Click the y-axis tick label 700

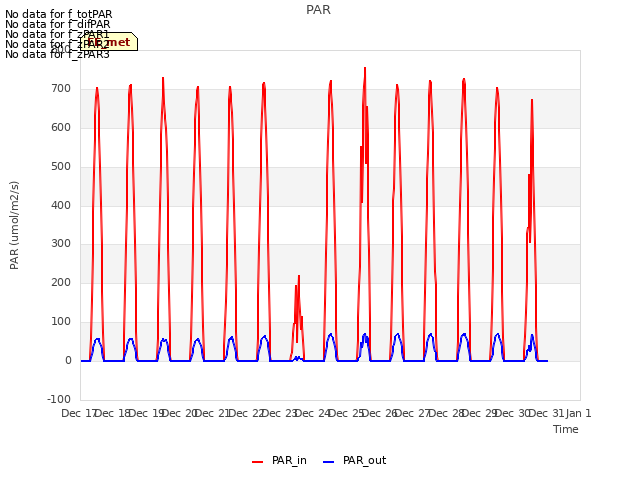(x=61, y=89)
